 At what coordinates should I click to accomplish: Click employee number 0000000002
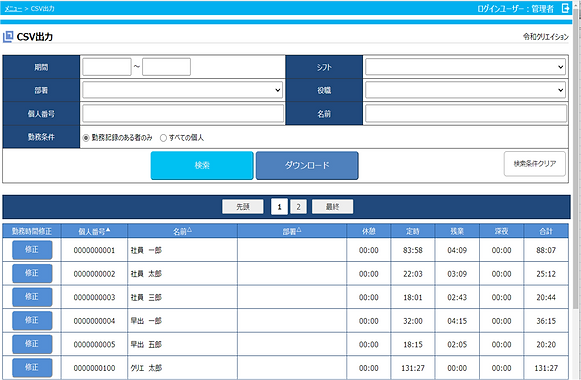[94, 274]
